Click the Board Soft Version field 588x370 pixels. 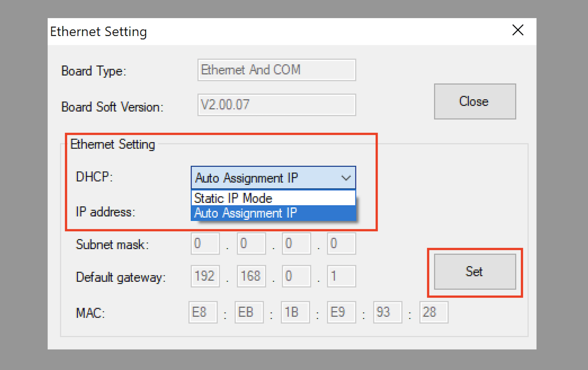(x=276, y=105)
